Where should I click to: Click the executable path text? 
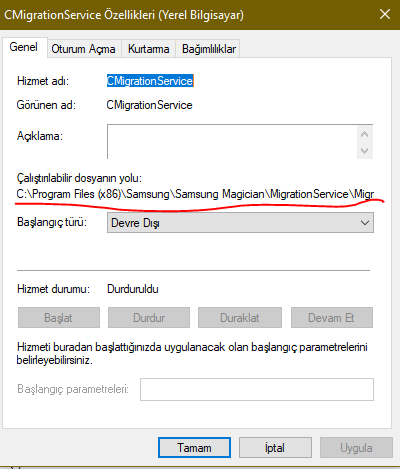pyautogui.click(x=195, y=194)
